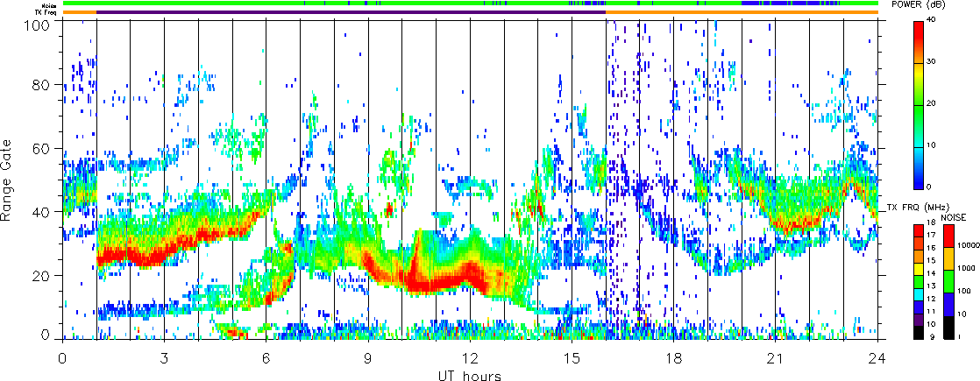Click NOISE legend label '1000'
This screenshot has width=980, height=381.
pos(966,268)
